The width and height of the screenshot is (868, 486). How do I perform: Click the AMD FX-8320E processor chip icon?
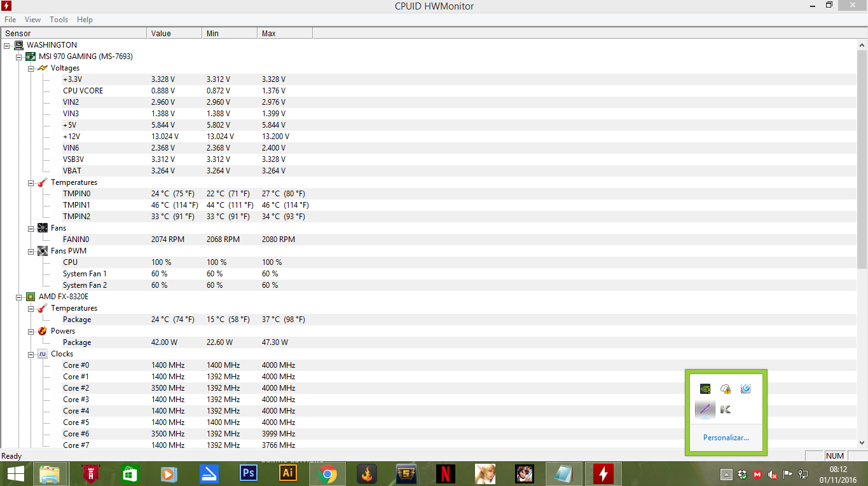point(31,297)
